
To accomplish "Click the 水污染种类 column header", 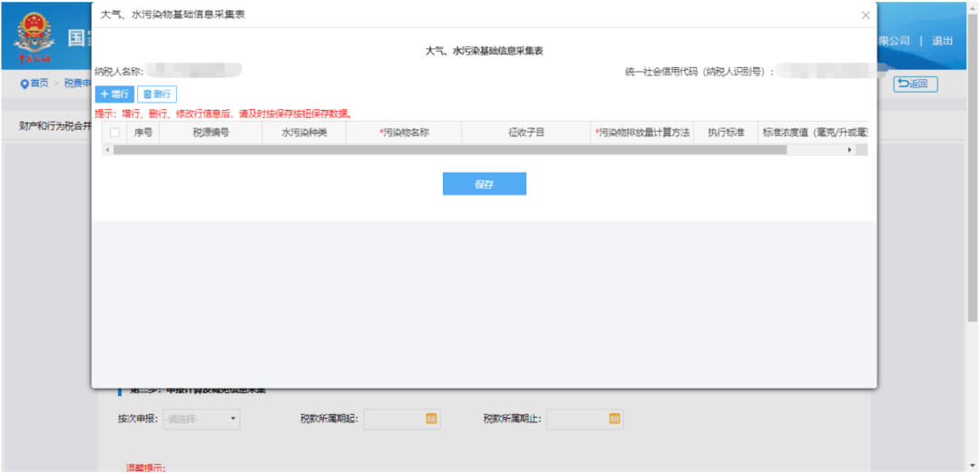I will pos(304,133).
